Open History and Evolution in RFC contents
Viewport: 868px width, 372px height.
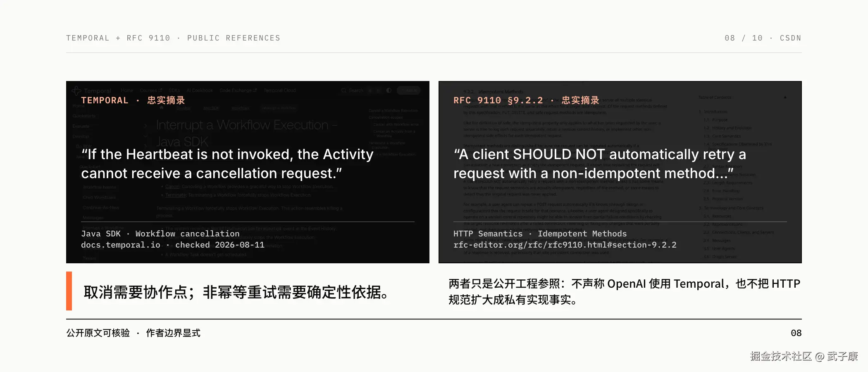[x=732, y=128]
